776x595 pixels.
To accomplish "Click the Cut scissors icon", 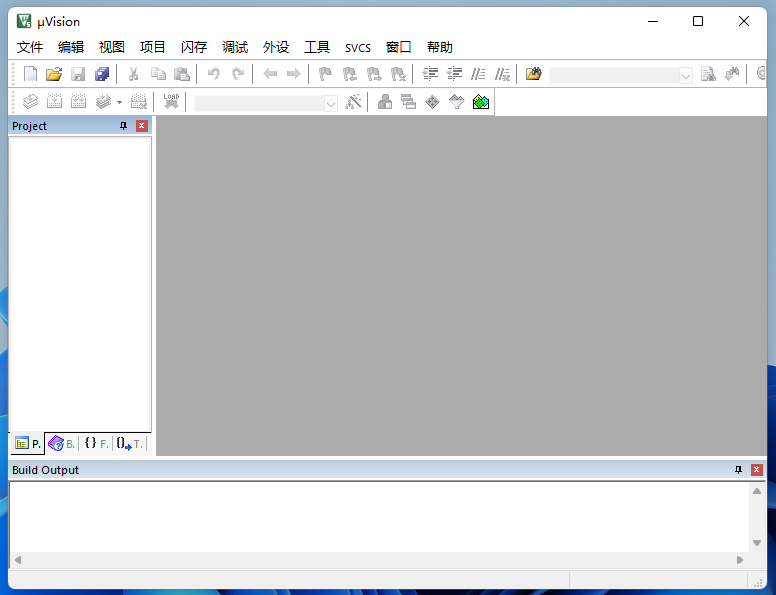I will click(x=133, y=74).
